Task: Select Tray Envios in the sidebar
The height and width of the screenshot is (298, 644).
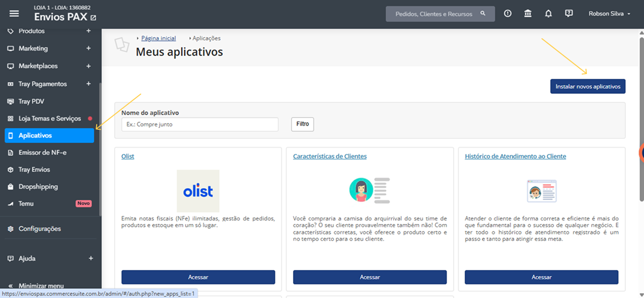Action: pyautogui.click(x=34, y=169)
